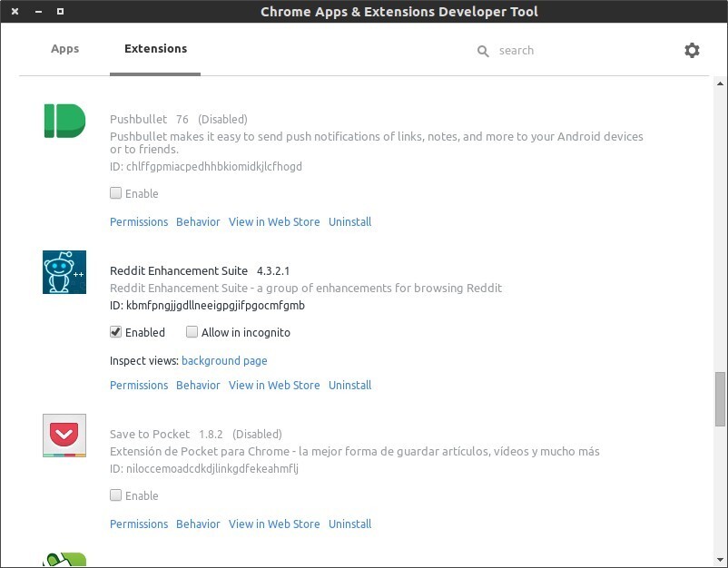728x568 pixels.
Task: Disable the Reddit Enhancement Suite Enabled checkbox
Action: coord(115,332)
